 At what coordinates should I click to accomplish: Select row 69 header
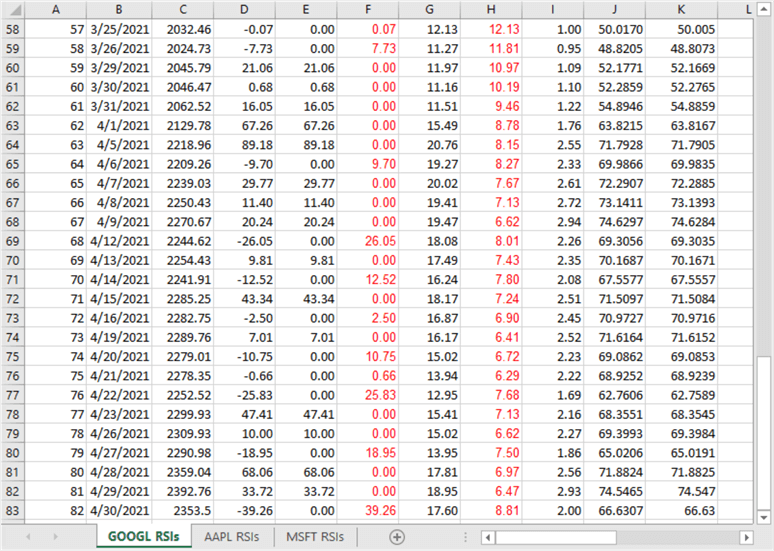(x=12, y=241)
